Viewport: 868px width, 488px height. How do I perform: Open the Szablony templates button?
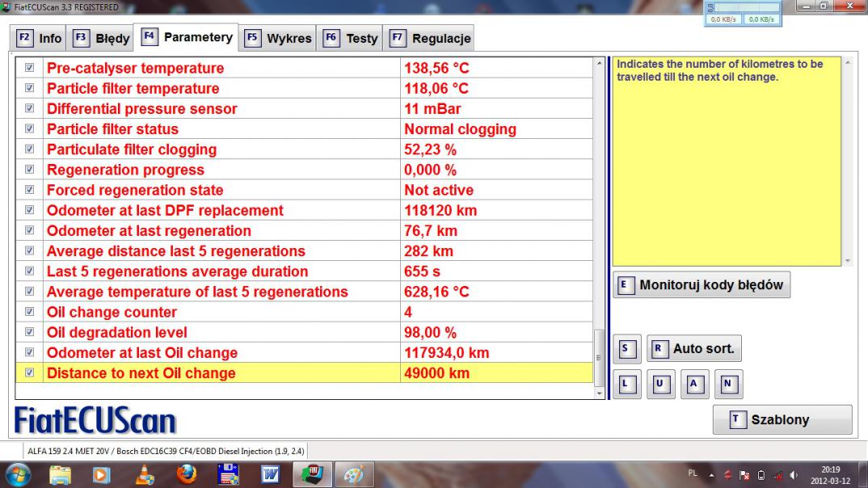782,419
